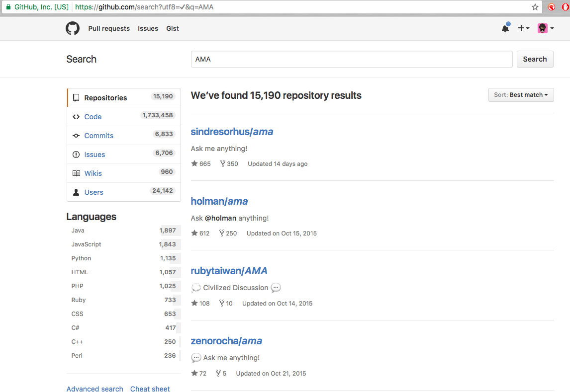Open the Advanced search link
Image resolution: width=570 pixels, height=392 pixels.
[x=95, y=389]
